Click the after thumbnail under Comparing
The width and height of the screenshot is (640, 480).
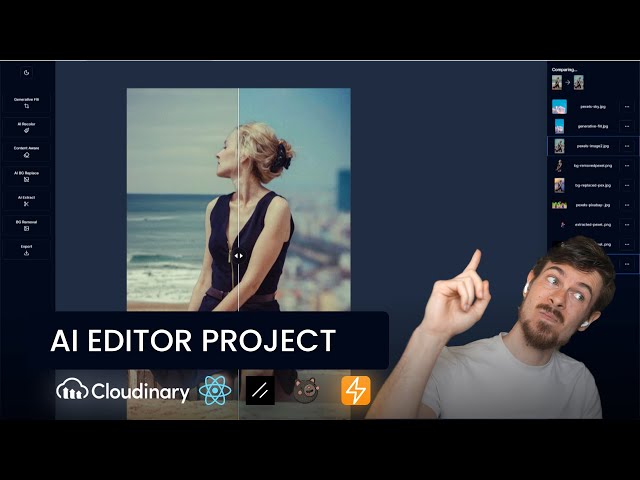pyautogui.click(x=578, y=82)
